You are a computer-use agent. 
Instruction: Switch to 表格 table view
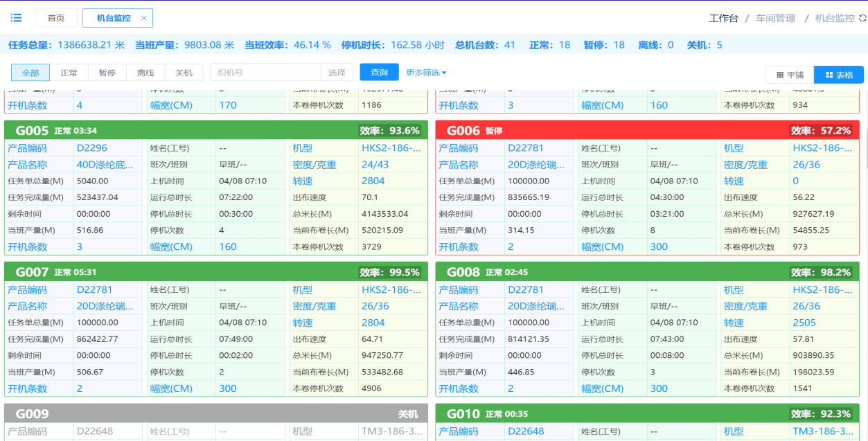[x=839, y=75]
